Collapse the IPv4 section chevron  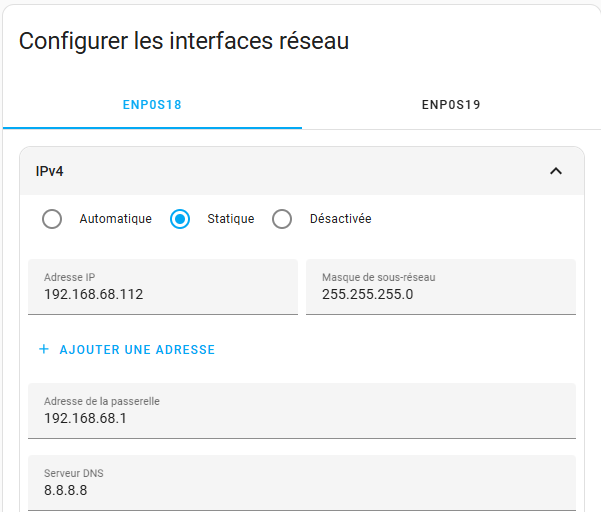(x=556, y=171)
